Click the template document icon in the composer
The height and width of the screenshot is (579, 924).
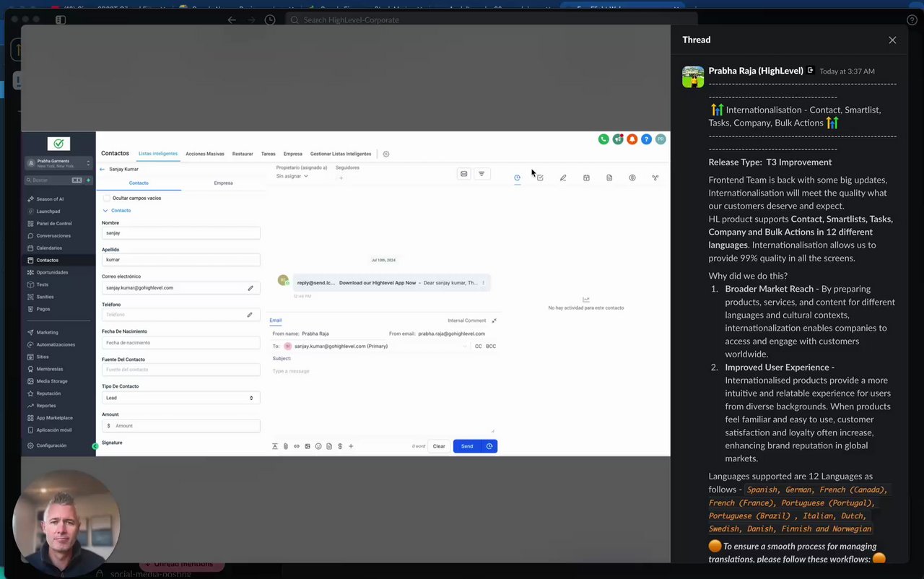click(x=329, y=446)
